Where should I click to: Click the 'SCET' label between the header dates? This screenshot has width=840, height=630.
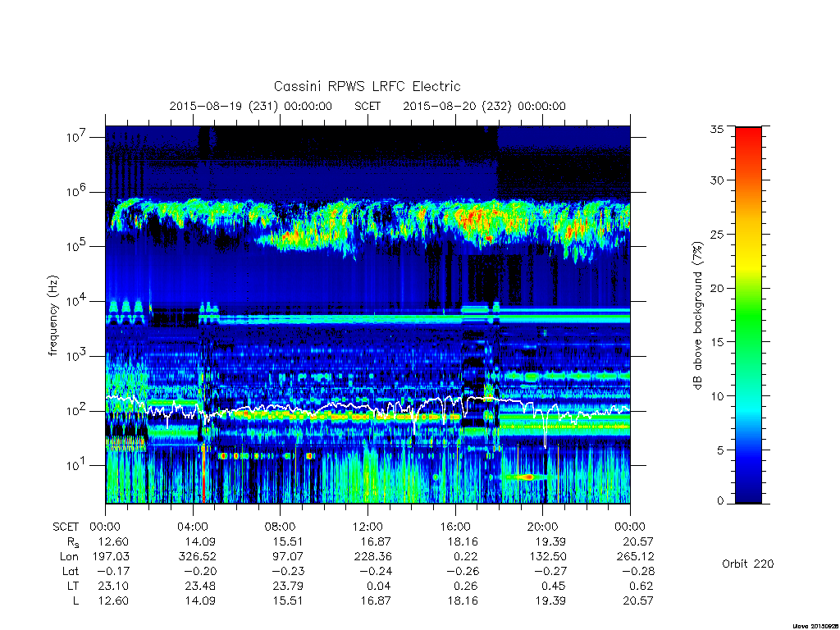click(x=367, y=106)
